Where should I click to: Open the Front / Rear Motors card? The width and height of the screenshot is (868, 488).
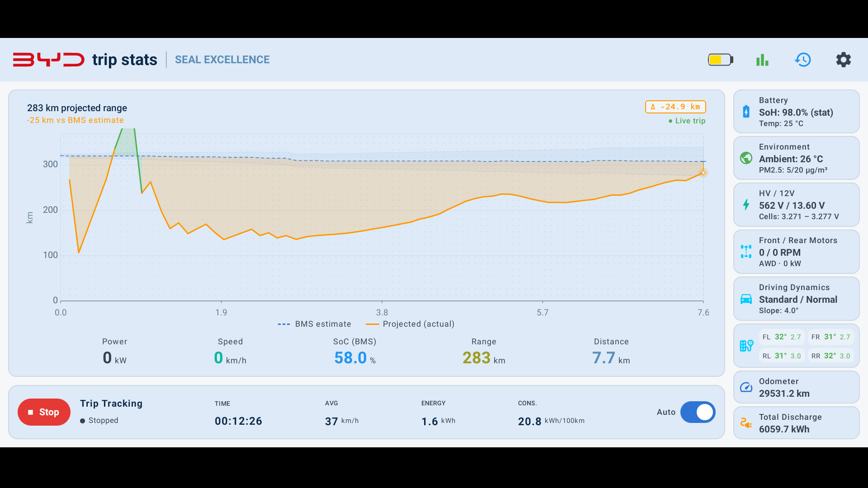(x=796, y=252)
